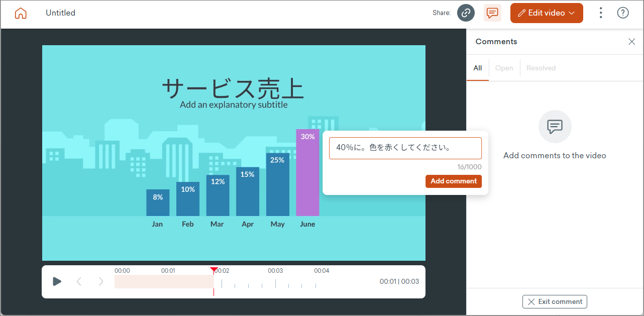
Task: Click the Exit comment button
Action: click(555, 301)
